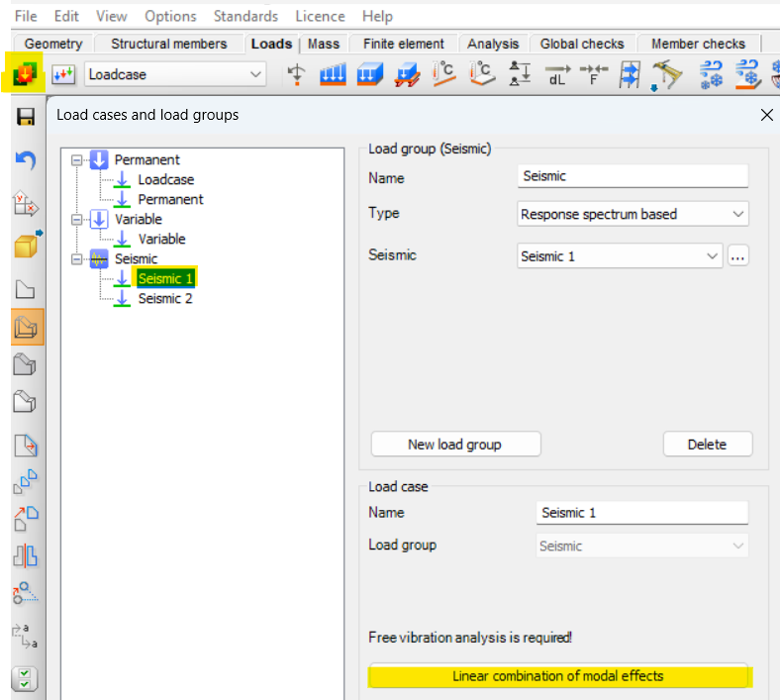The image size is (780, 700).
Task: Select the surface load tool
Action: [x=368, y=74]
